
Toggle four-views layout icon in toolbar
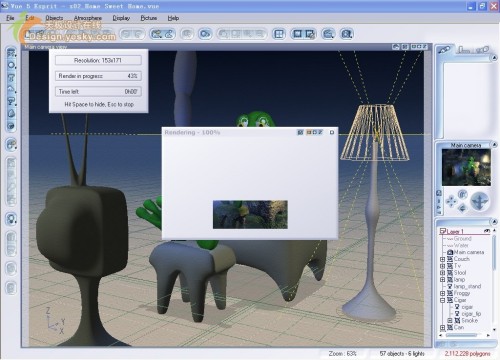click(x=279, y=34)
